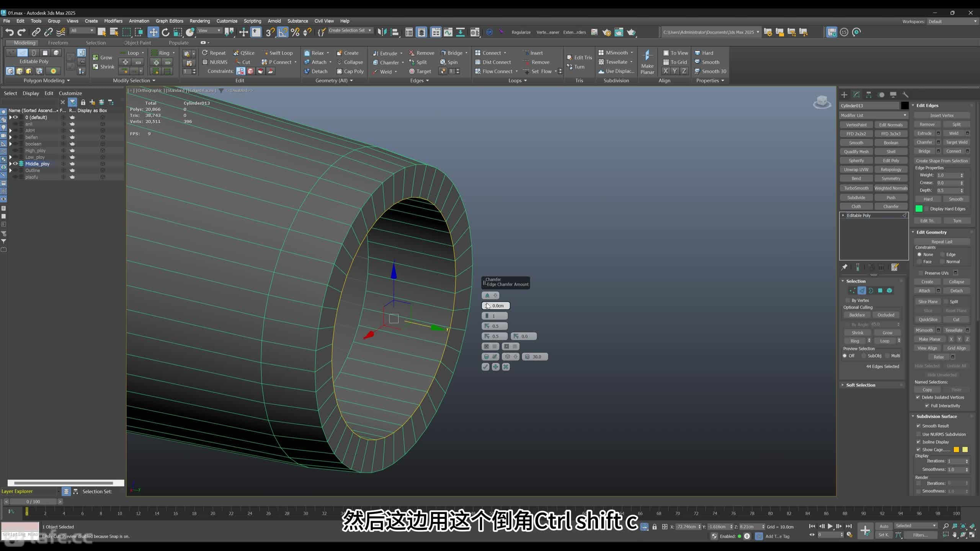Image resolution: width=980 pixels, height=551 pixels.
Task: Expand the Polygon Modeling ribbon panel dropdown
Action: click(47, 81)
